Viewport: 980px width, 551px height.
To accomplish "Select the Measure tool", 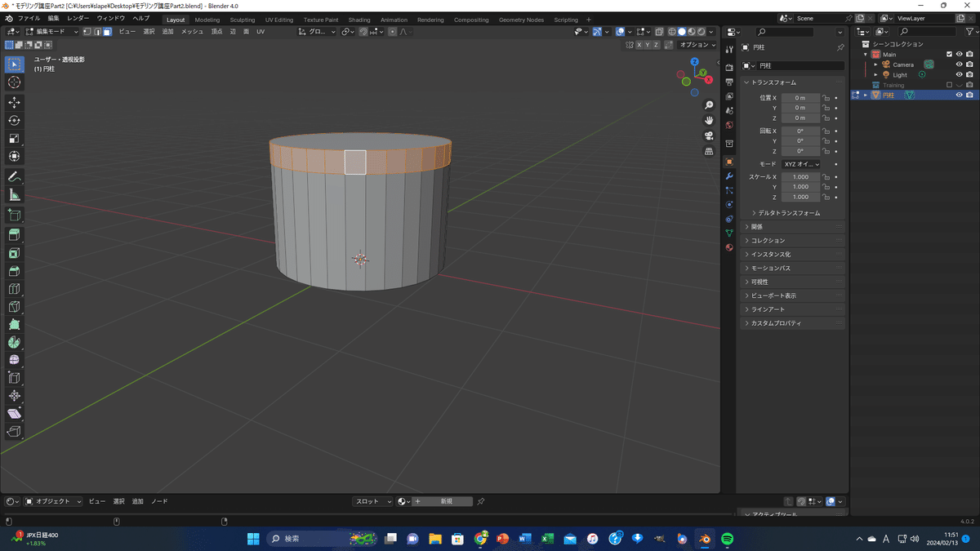I will coord(14,194).
